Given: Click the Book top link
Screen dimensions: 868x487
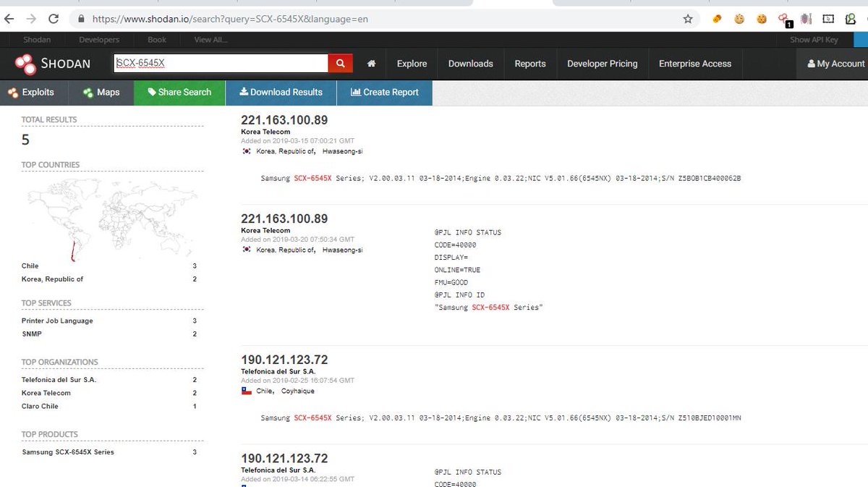Looking at the screenshot, I should pos(157,40).
